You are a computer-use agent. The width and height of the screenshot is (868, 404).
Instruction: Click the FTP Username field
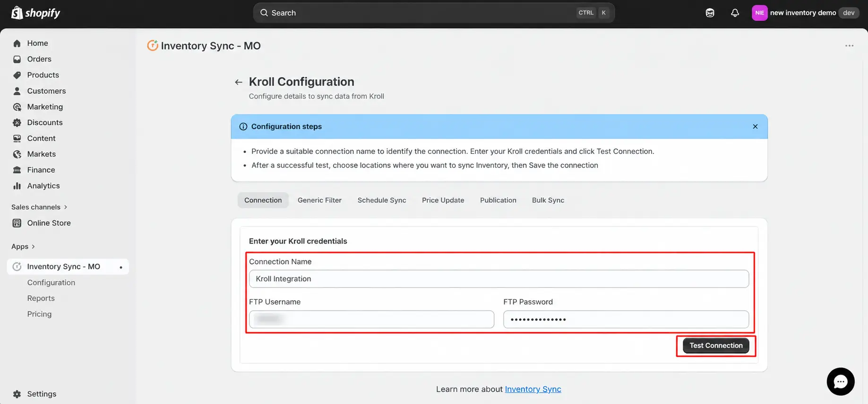(x=371, y=320)
